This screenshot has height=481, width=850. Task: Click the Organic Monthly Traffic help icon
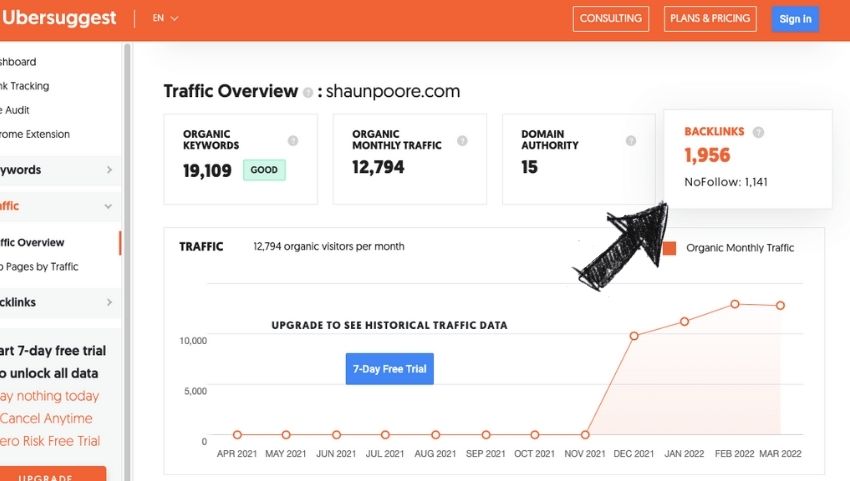coord(462,140)
